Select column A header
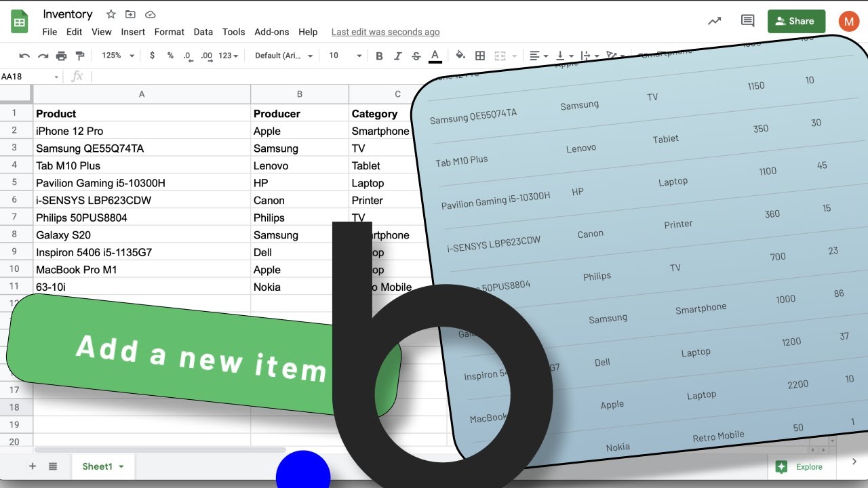Screen dimensions: 868x488 coord(141,94)
